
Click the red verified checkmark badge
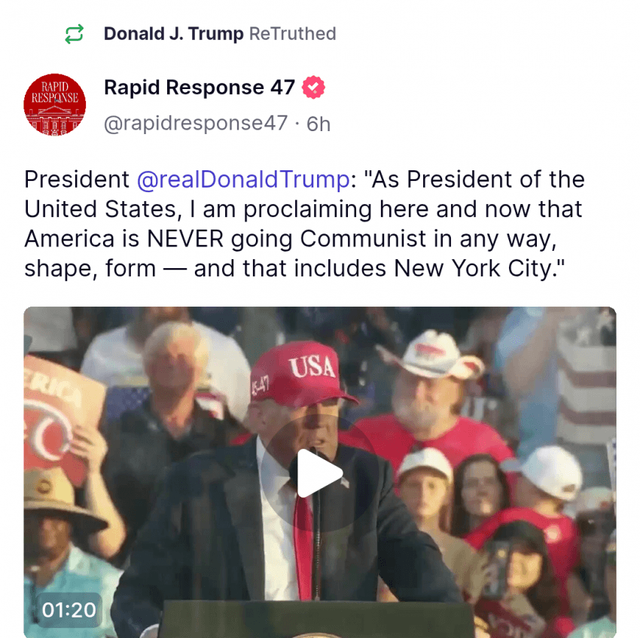coord(314,88)
